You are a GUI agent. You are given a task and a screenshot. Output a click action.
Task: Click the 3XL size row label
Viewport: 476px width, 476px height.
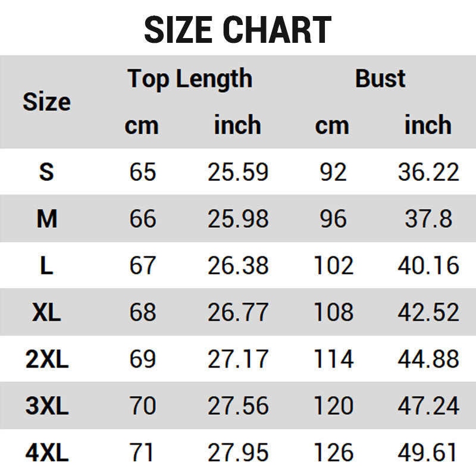click(46, 406)
